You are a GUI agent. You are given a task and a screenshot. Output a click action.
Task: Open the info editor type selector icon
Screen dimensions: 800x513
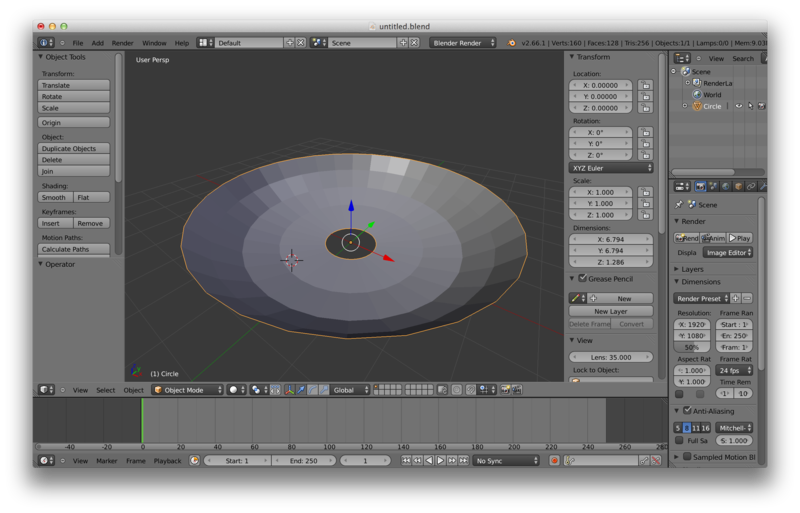45,43
